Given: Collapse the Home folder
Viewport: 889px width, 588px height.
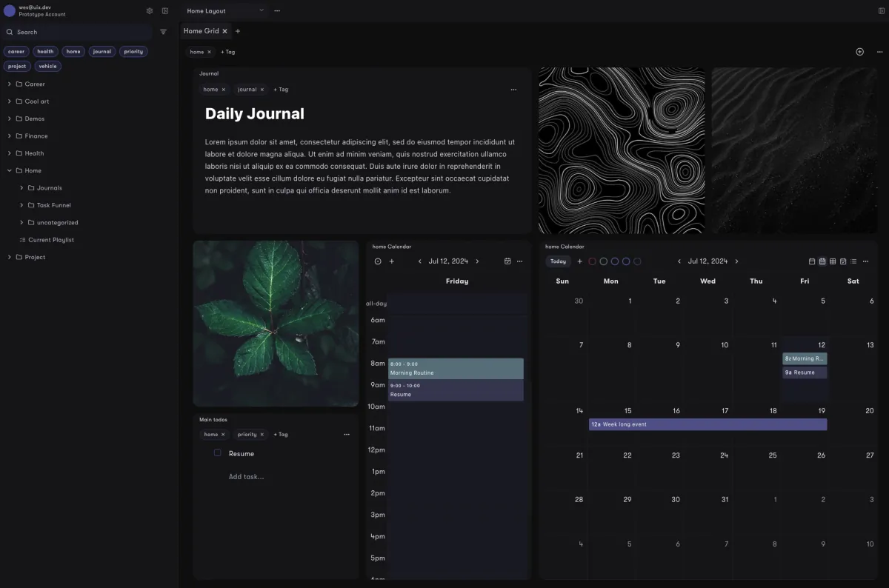Looking at the screenshot, I should [10, 170].
